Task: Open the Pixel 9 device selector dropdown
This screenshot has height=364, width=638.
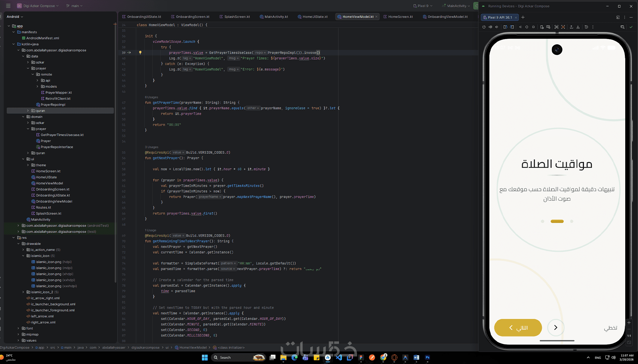Action: (x=423, y=6)
